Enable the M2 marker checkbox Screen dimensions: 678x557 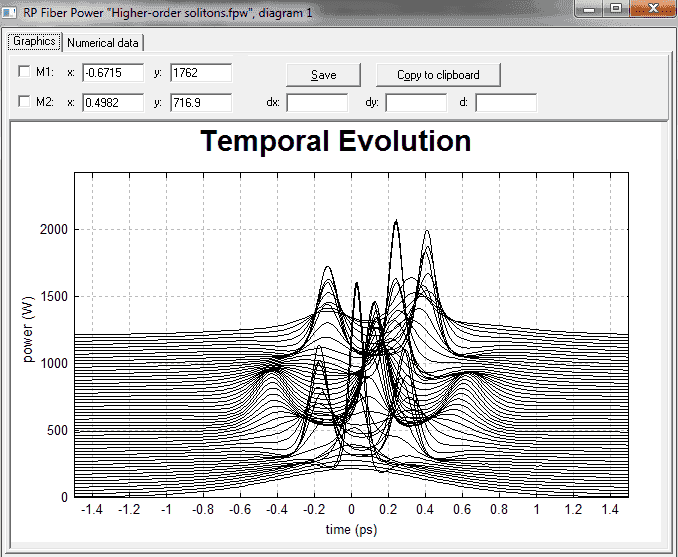[24, 102]
